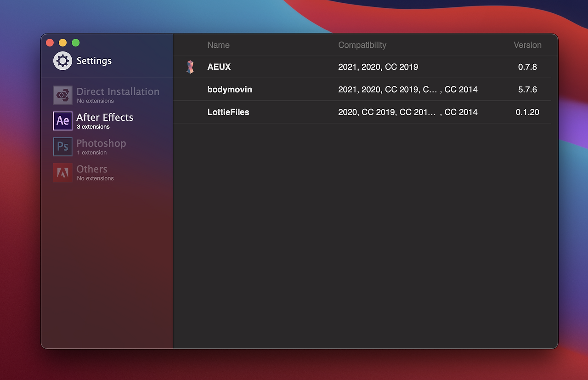
Task: Click the Photoshop Ps icon
Action: 62,147
